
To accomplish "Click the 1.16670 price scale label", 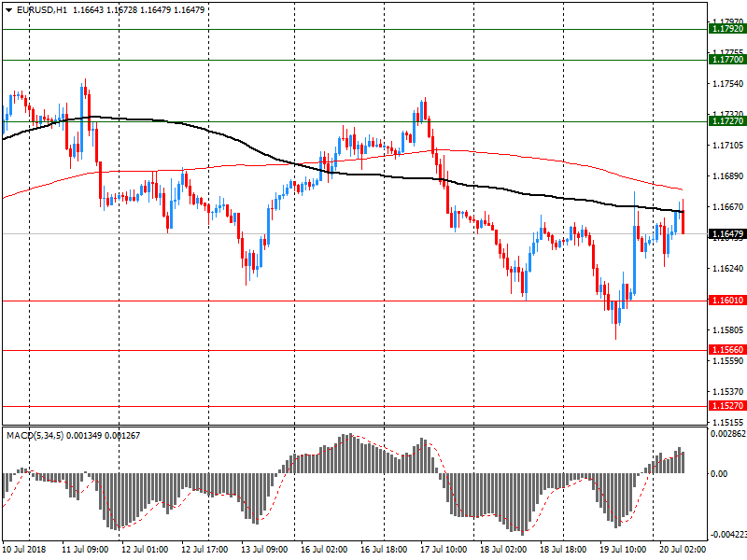I will tap(727, 206).
